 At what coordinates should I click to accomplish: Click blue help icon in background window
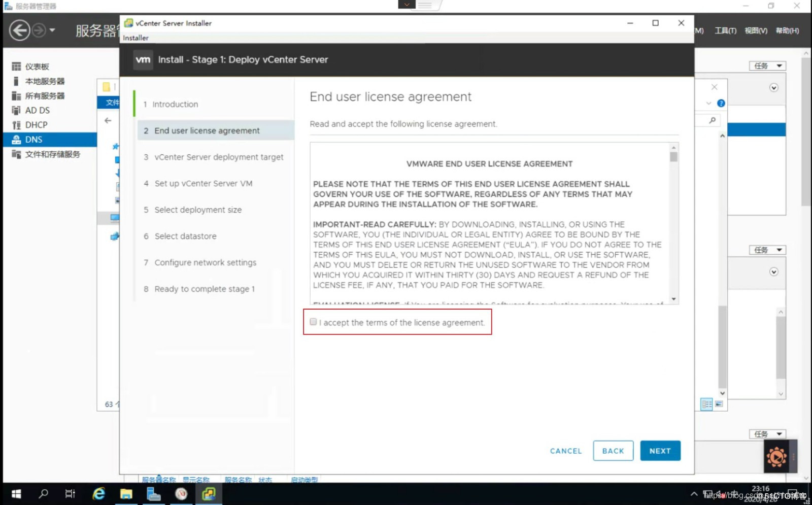click(x=721, y=103)
